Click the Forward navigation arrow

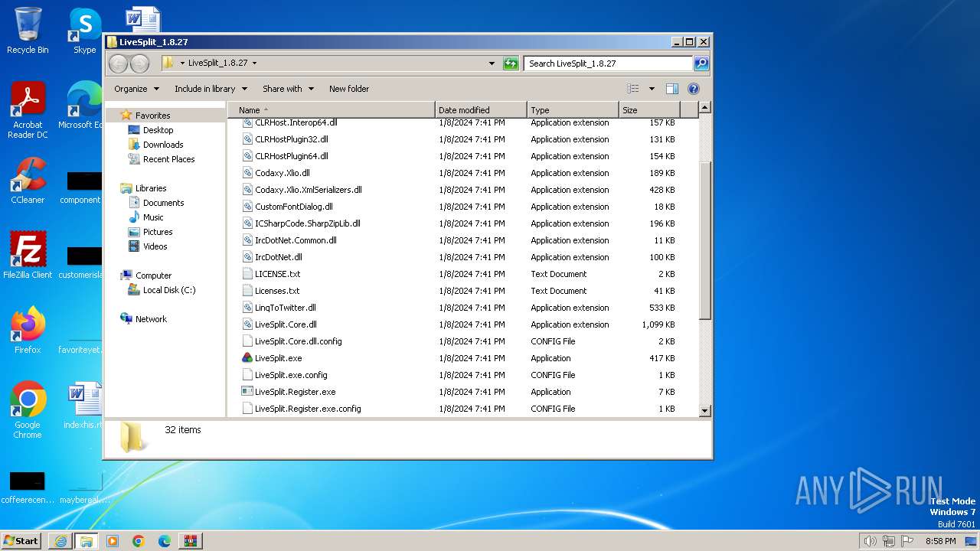(139, 64)
